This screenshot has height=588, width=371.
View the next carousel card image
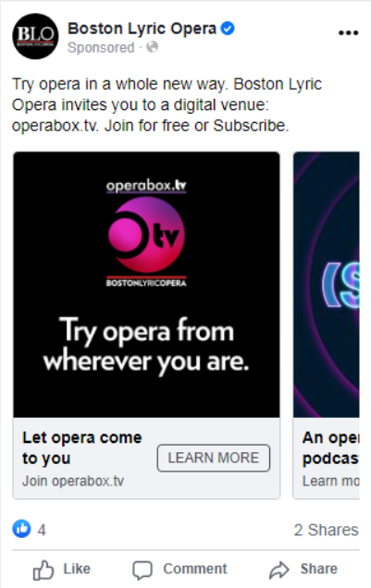click(326, 285)
